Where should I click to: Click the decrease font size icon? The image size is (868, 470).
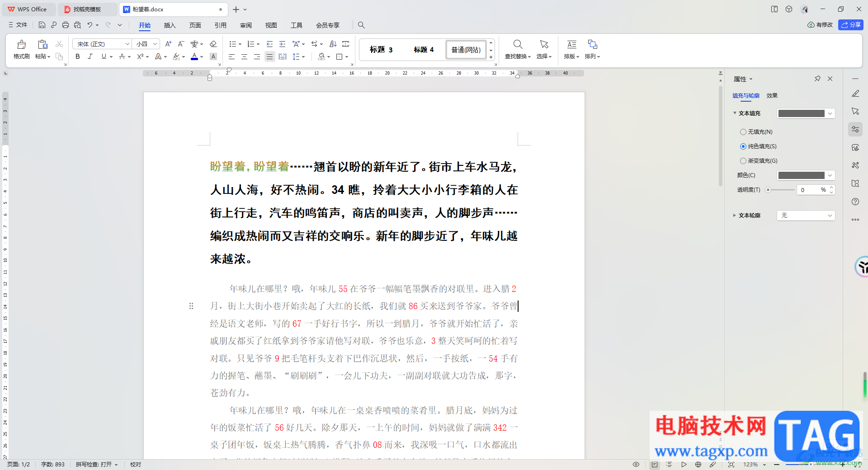click(181, 44)
